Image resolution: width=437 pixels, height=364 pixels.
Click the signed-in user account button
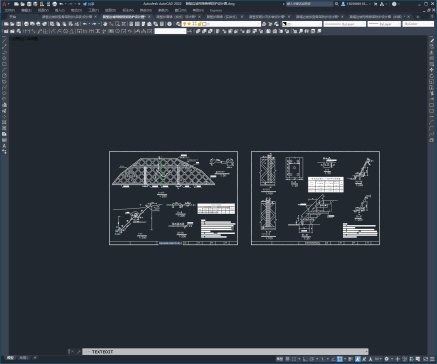coord(355,4)
